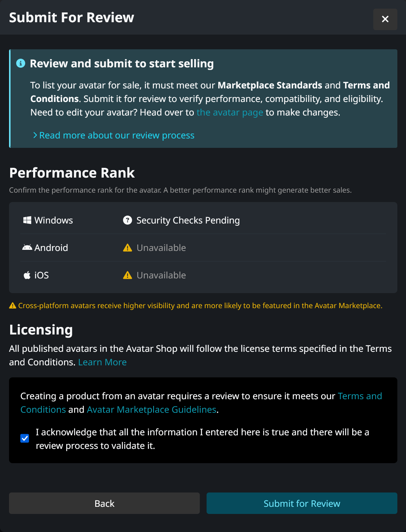Open the licensing Learn More link
406x532 pixels.
pos(102,362)
